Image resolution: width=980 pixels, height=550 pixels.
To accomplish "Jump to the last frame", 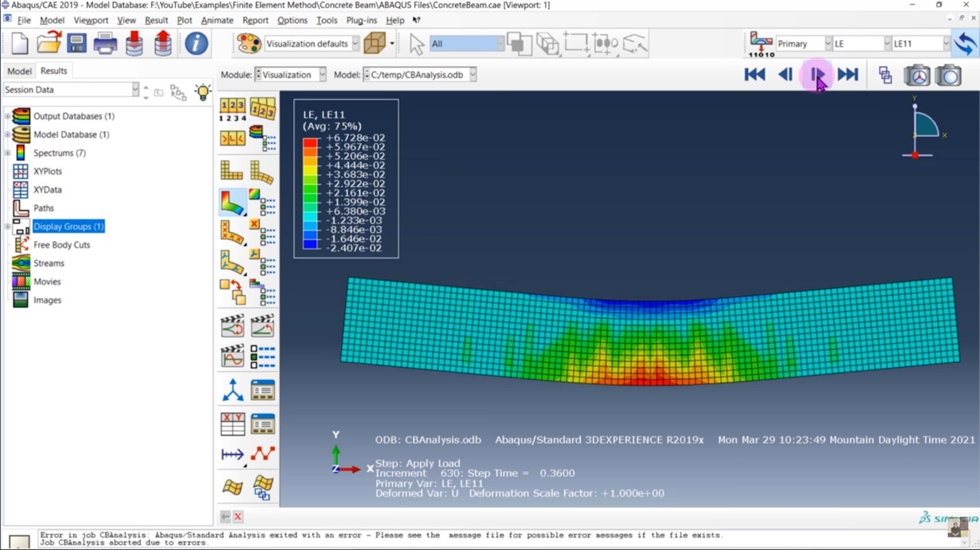I will (847, 75).
